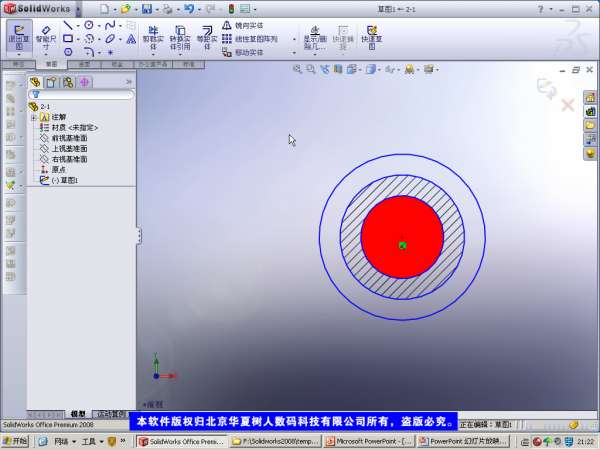Select Front Plane (前视基准面) in tree
The image size is (600, 450).
coord(64,138)
